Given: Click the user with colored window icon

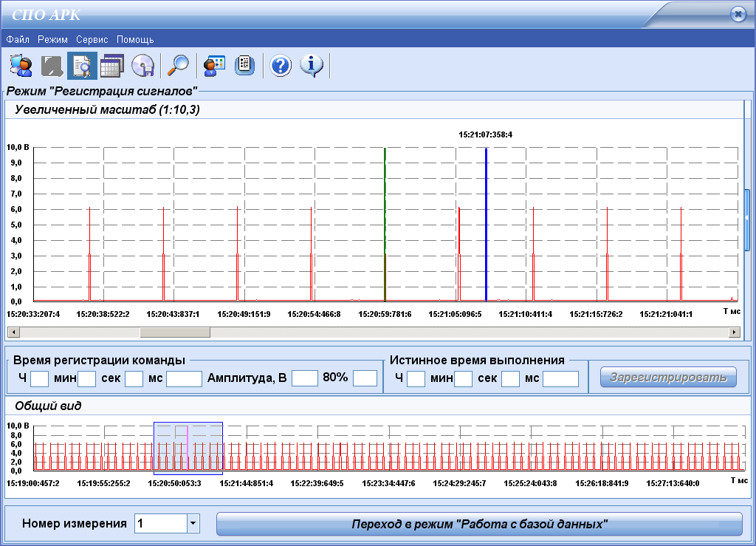Looking at the screenshot, I should tap(213, 66).
